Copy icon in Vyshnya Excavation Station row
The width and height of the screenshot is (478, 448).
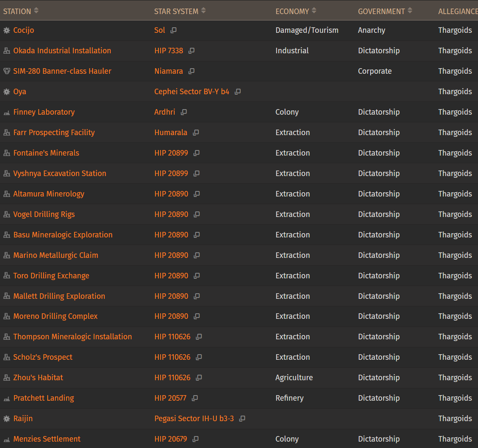[x=197, y=173]
